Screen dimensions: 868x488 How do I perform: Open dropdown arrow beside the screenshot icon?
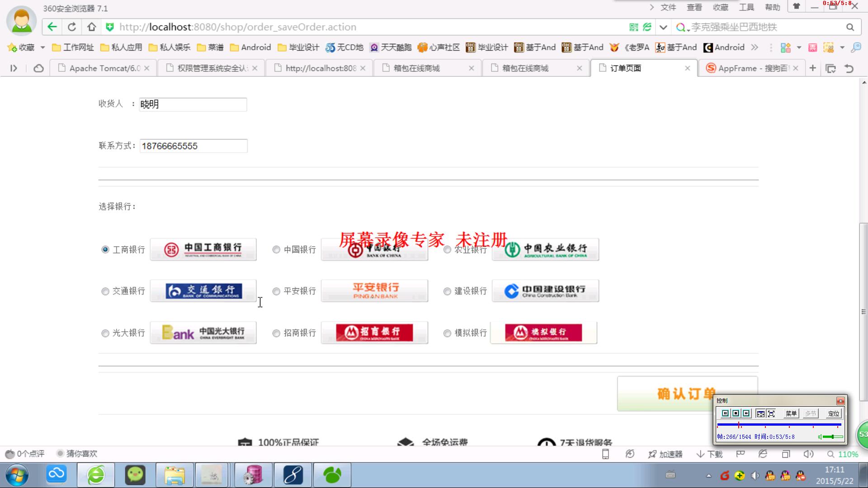842,47
